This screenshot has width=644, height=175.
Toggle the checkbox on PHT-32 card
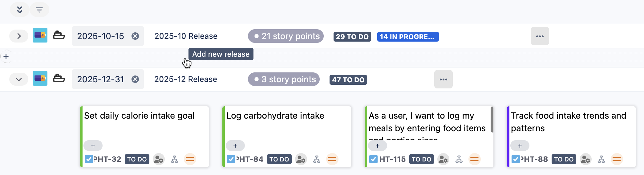(x=89, y=159)
